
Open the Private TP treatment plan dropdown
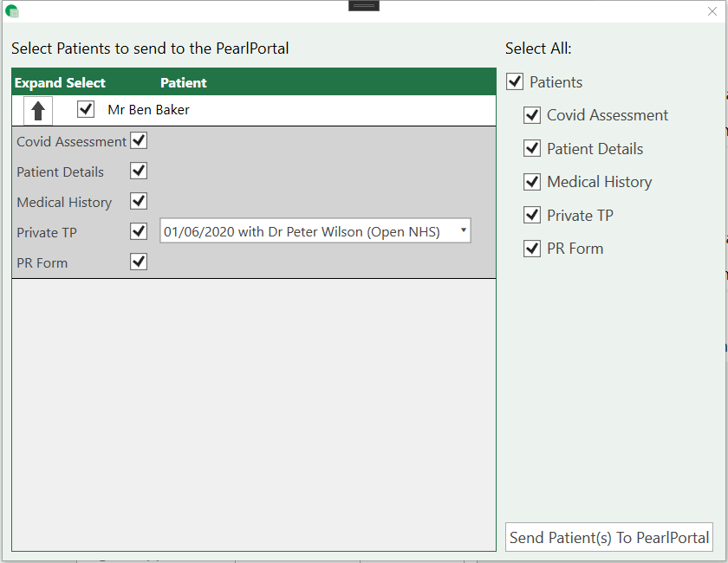point(315,231)
